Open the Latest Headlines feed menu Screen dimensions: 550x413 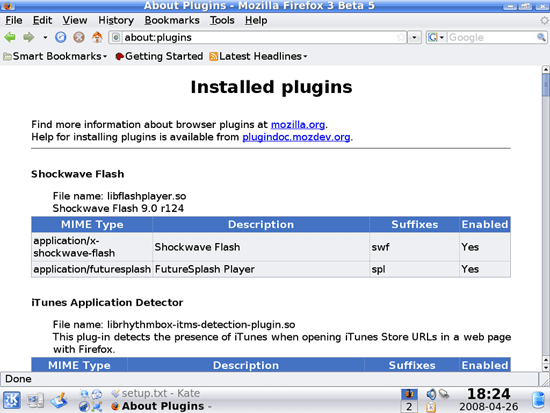258,56
